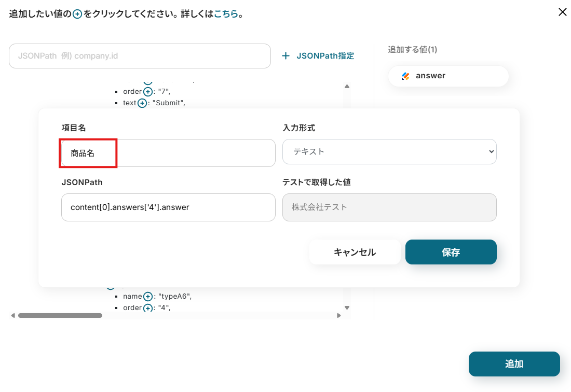Select the answer value chip
Image resolution: width=571 pixels, height=392 pixels.
(x=448, y=76)
